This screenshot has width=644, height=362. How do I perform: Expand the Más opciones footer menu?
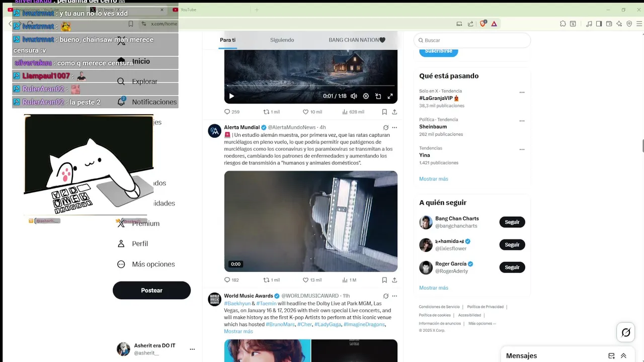(x=482, y=323)
